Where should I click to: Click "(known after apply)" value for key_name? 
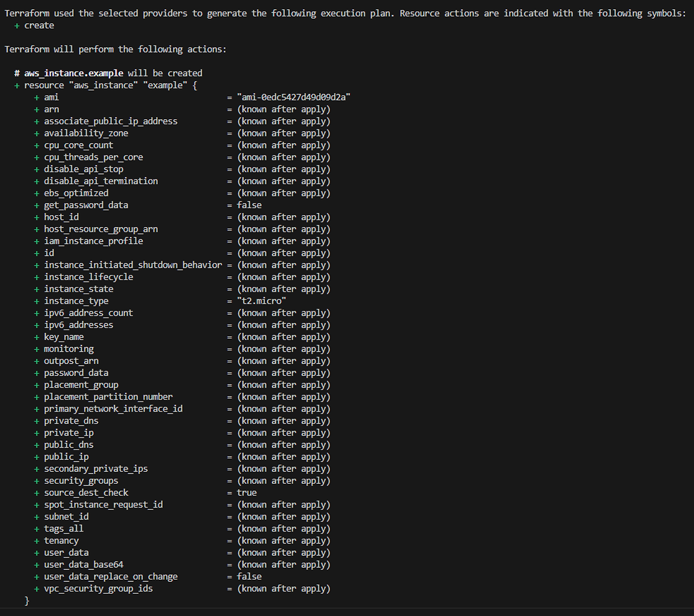point(284,336)
